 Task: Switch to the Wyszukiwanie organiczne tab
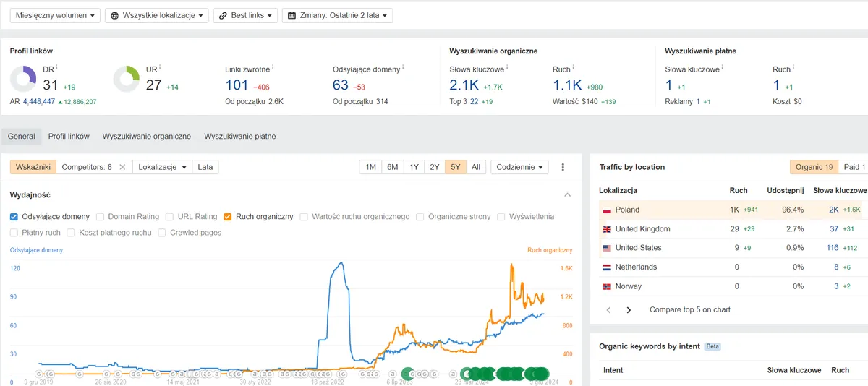click(x=147, y=136)
